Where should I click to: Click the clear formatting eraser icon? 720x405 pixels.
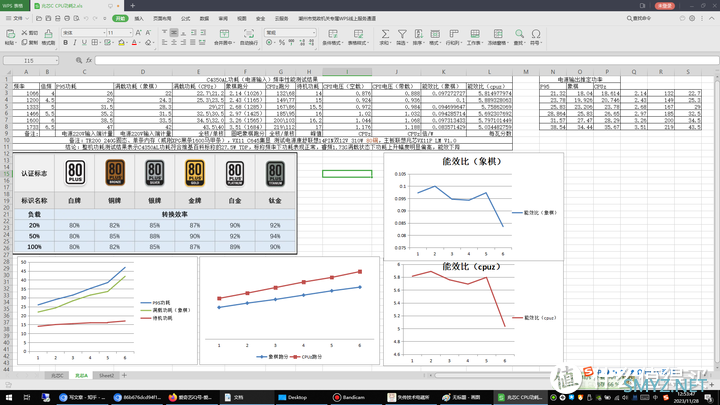[148, 43]
